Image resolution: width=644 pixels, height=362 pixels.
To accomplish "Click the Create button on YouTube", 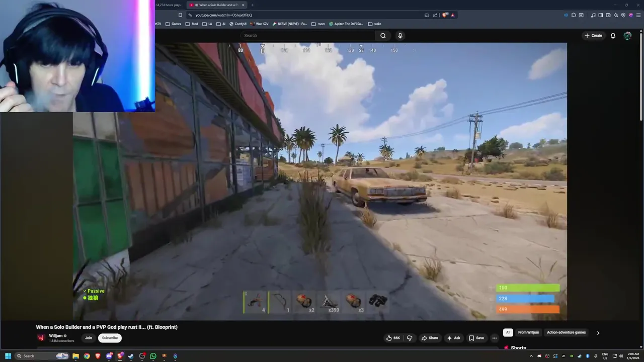I will pos(593,36).
